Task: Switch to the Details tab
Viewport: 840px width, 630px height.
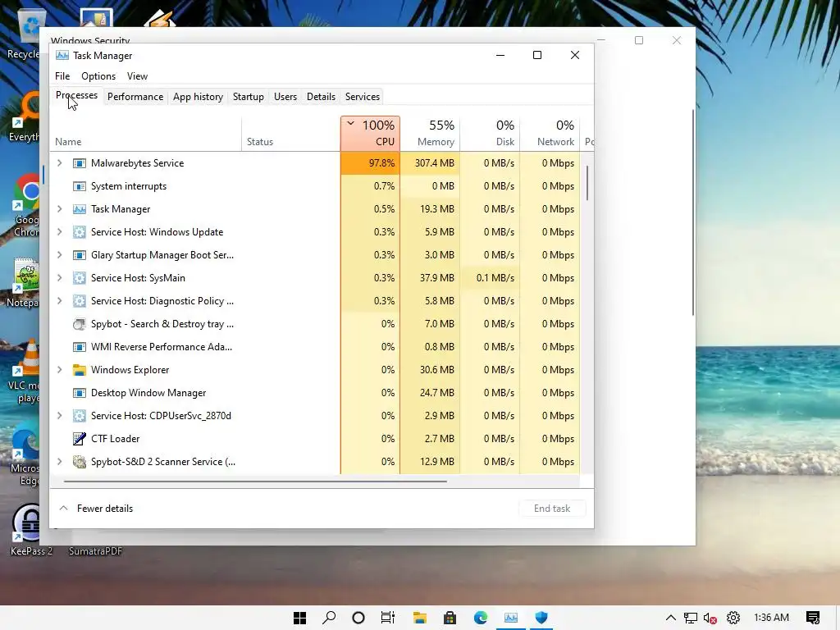Action: coord(321,97)
